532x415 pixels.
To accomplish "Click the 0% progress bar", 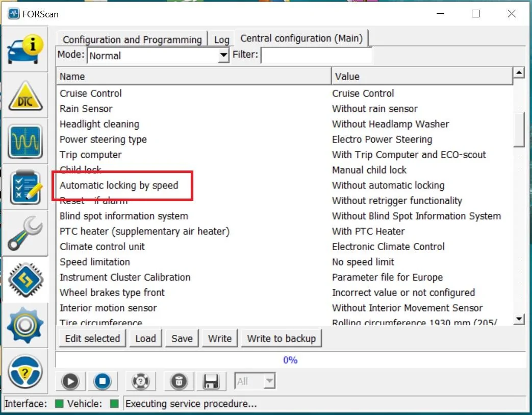I will click(x=290, y=360).
